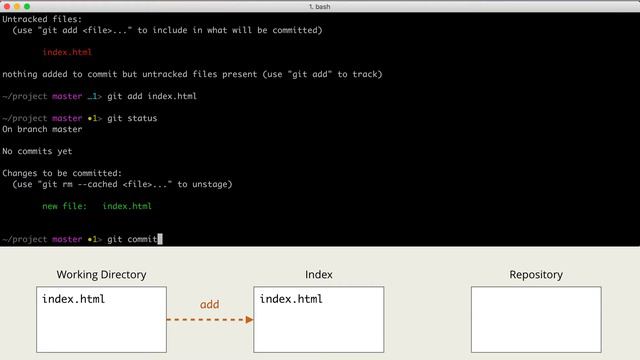Click the yellow minimize window button
Screen dimensions: 640x360
tap(17, 6)
